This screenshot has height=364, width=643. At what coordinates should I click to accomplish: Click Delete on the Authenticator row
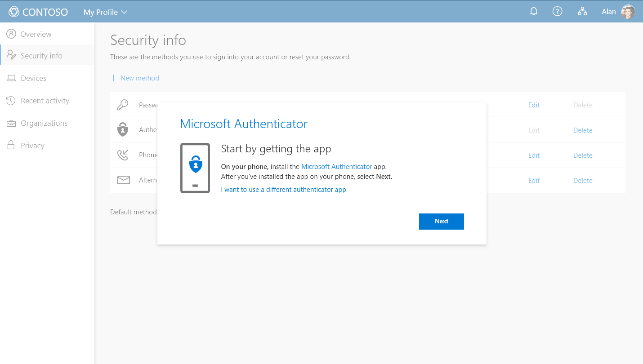pyautogui.click(x=583, y=130)
